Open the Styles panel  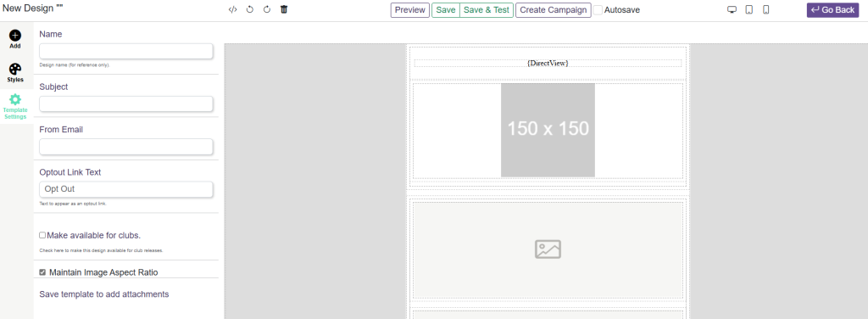pyautogui.click(x=15, y=73)
